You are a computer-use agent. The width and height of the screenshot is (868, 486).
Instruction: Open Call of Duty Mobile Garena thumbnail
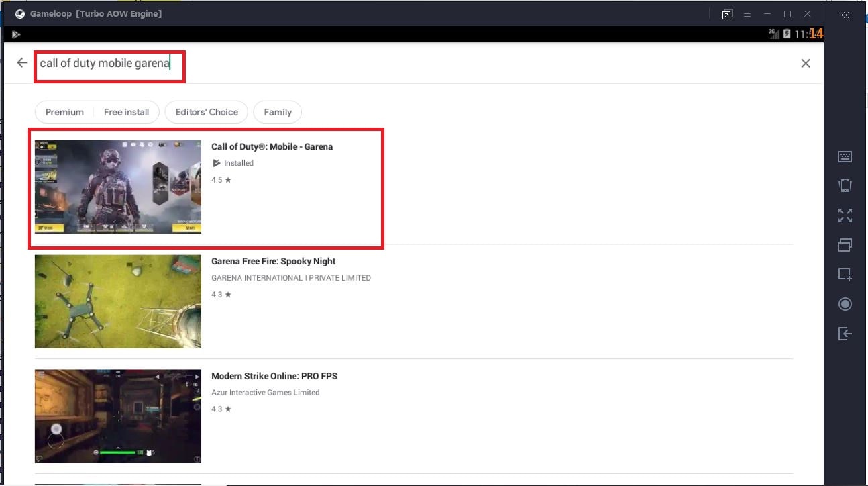tap(118, 187)
